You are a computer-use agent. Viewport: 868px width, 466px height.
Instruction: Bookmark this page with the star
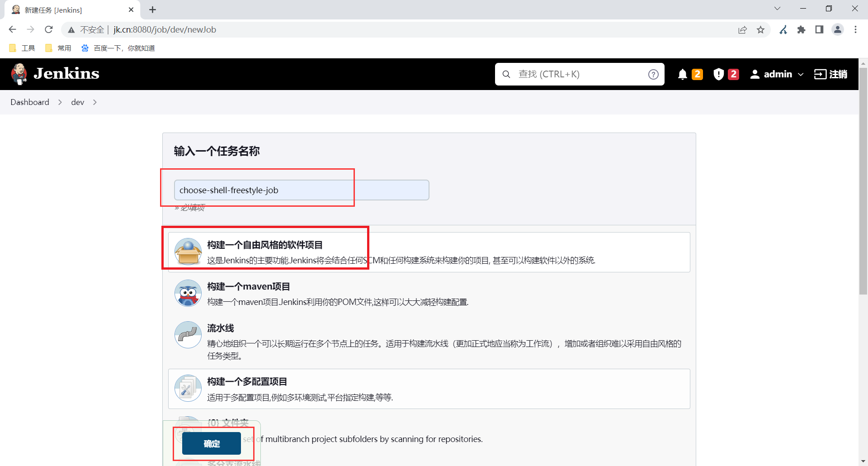point(761,30)
